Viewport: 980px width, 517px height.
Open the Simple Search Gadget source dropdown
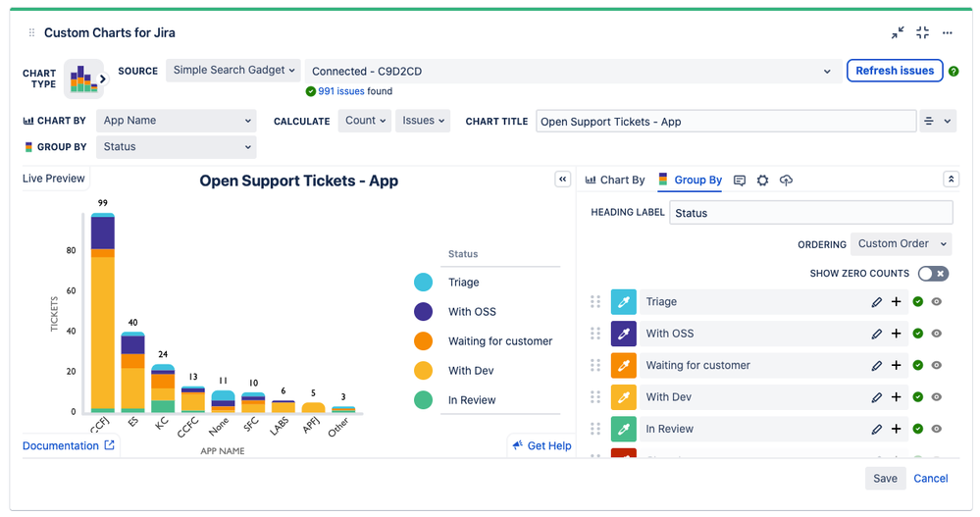tap(233, 70)
